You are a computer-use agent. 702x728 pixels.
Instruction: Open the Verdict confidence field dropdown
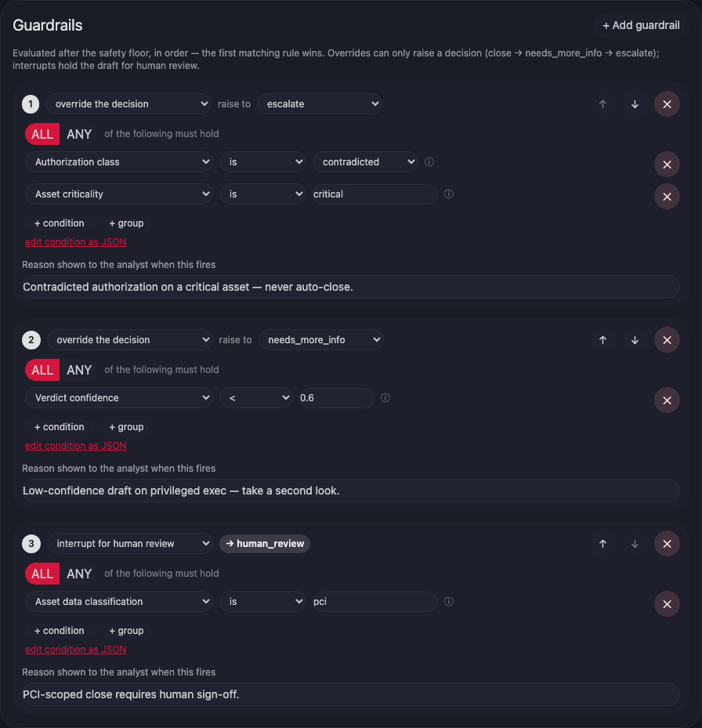click(119, 398)
